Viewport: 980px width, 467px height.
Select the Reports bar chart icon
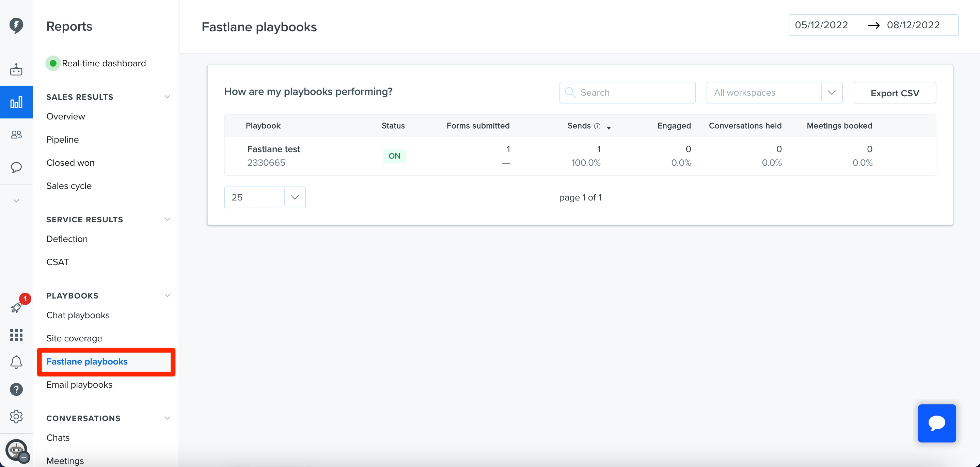pyautogui.click(x=16, y=102)
